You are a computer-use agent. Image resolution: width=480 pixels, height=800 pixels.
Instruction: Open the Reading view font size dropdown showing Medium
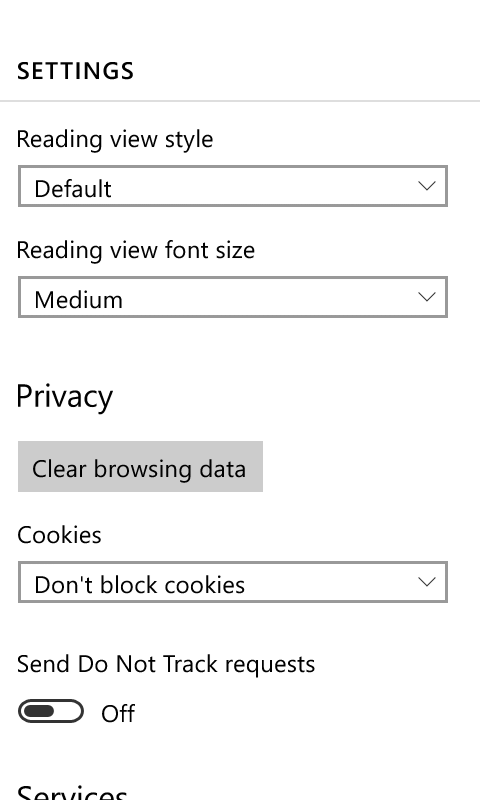[233, 297]
